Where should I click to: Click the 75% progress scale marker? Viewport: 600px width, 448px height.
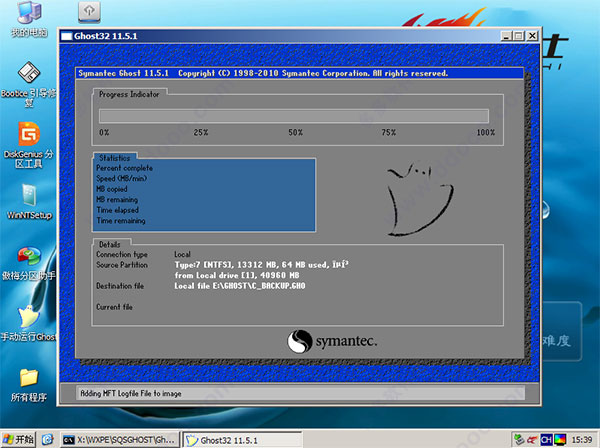pos(389,132)
